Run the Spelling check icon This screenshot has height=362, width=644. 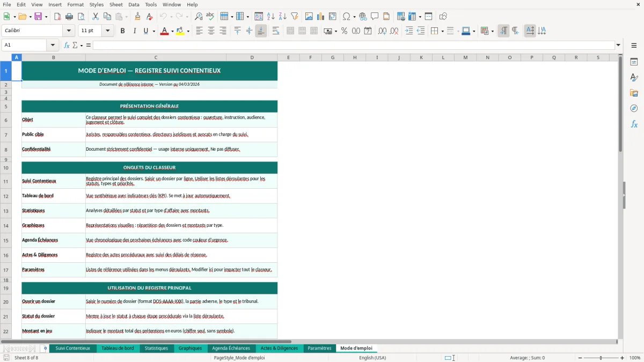coord(210,17)
